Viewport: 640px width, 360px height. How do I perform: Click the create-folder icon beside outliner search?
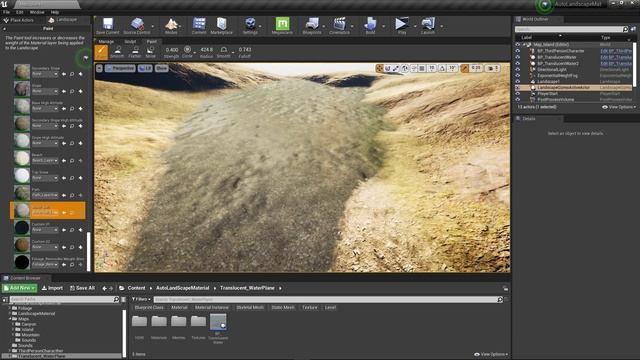coord(633,29)
